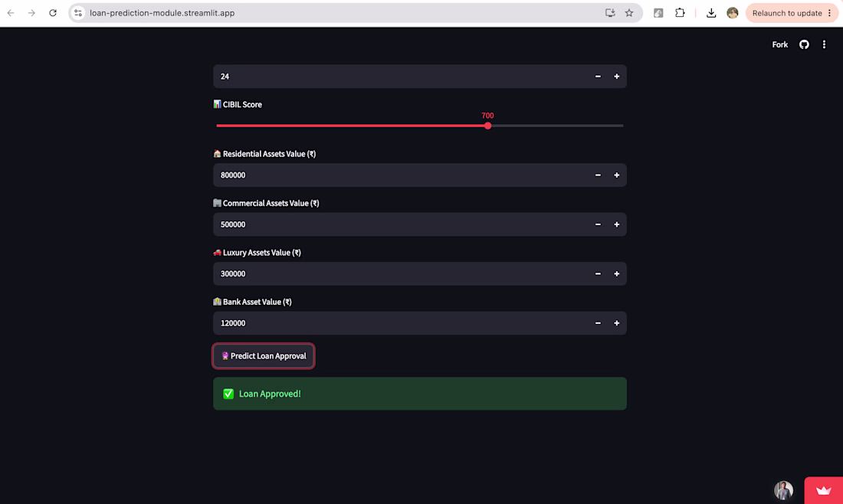843x504 pixels.
Task: Click the address bar URL
Action: [x=162, y=13]
